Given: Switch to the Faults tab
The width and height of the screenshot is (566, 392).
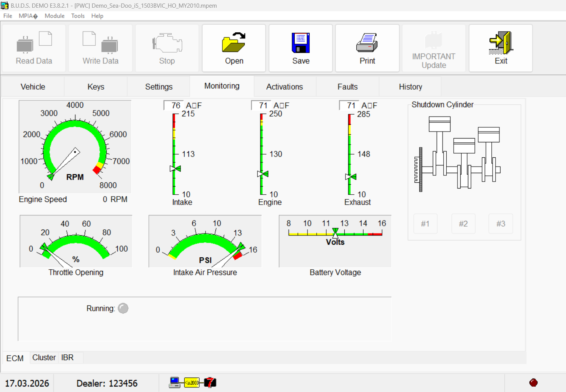Looking at the screenshot, I should [x=347, y=87].
